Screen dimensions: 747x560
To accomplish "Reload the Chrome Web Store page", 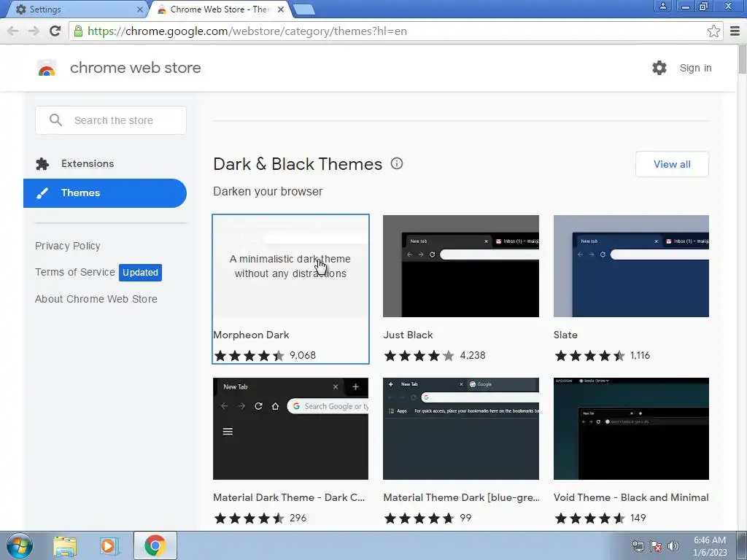I will coord(55,31).
